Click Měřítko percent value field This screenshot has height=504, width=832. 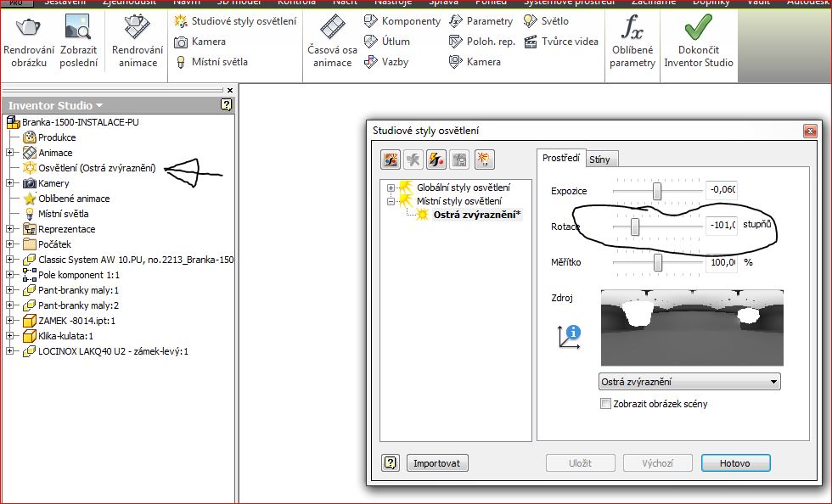pos(722,262)
